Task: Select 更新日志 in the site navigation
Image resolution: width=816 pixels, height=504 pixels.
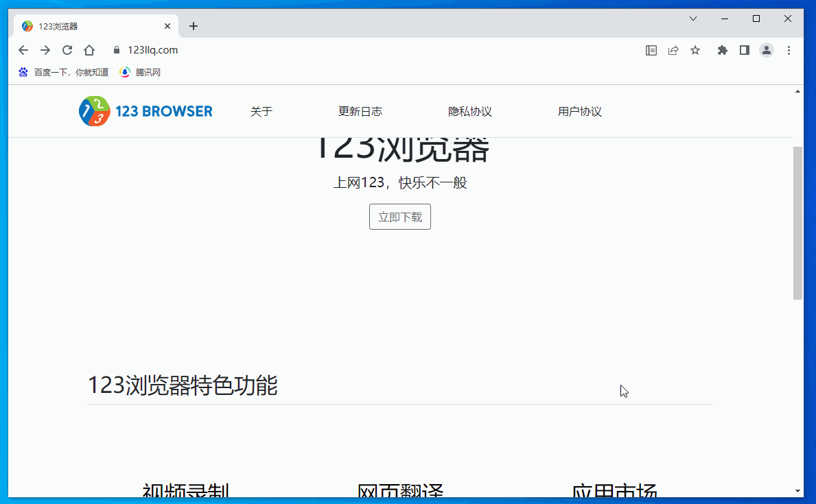Action: (x=360, y=112)
